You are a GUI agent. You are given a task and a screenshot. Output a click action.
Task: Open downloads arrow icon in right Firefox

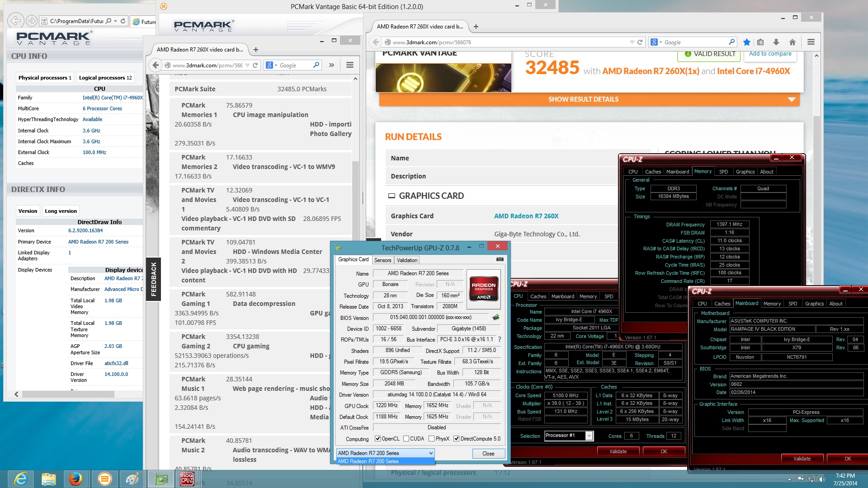point(776,42)
